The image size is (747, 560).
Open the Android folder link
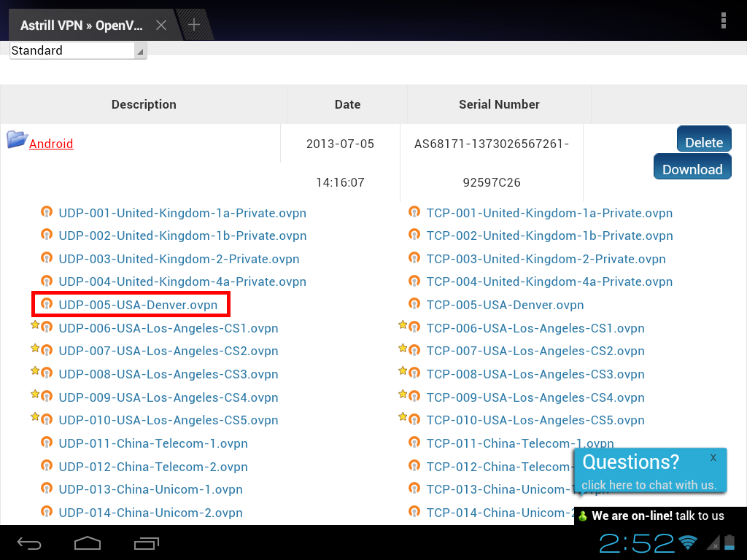click(x=51, y=144)
